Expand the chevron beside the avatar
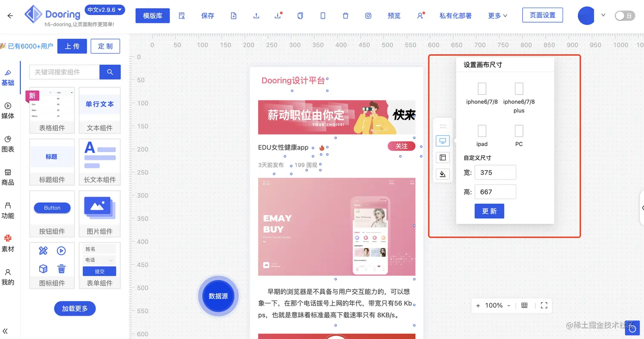644x339 pixels. coord(603,15)
